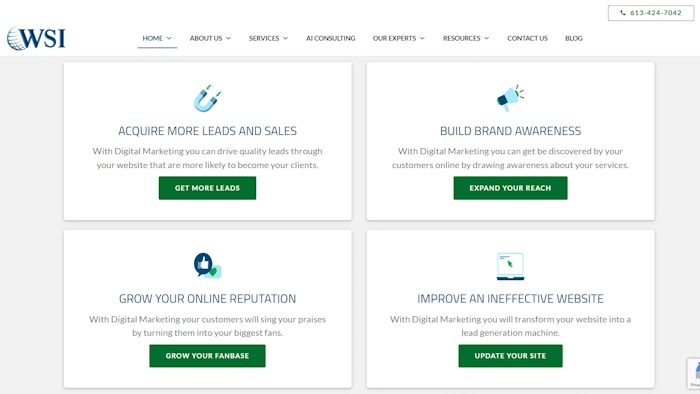Click the Expand Your Reach button
700x394 pixels.
click(x=510, y=188)
